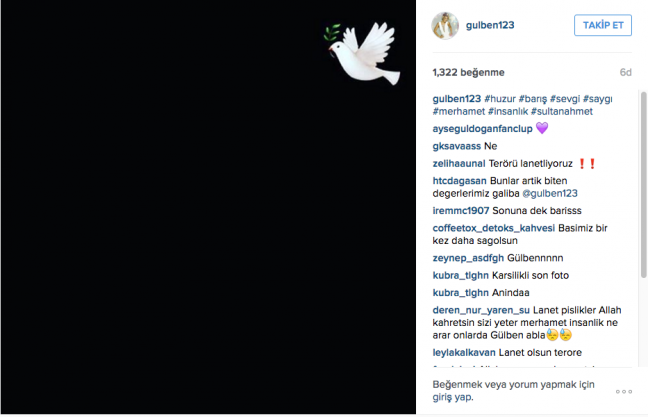Open the #merhamet hashtag

[x=459, y=112]
